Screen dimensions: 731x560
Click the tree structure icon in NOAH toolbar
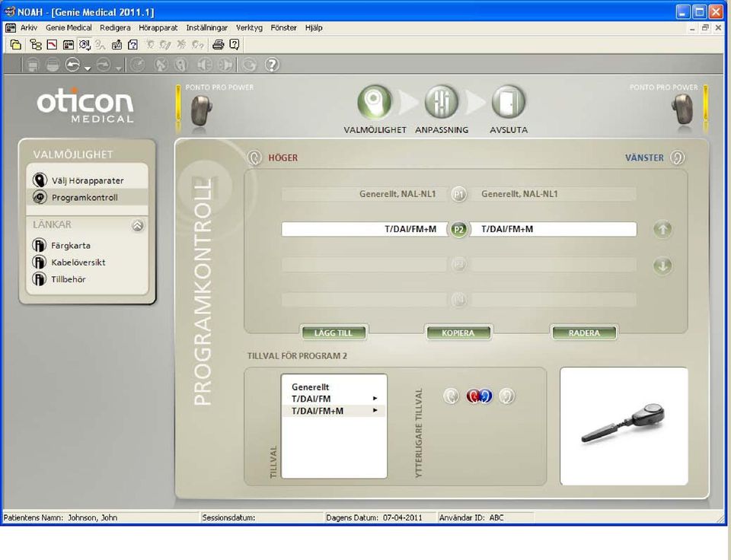click(x=36, y=45)
